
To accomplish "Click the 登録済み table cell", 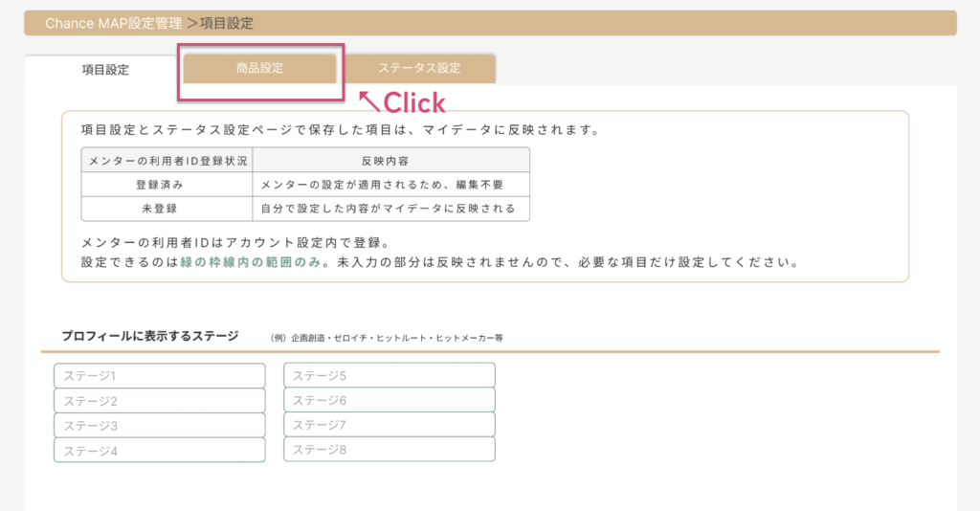I will (x=167, y=184).
